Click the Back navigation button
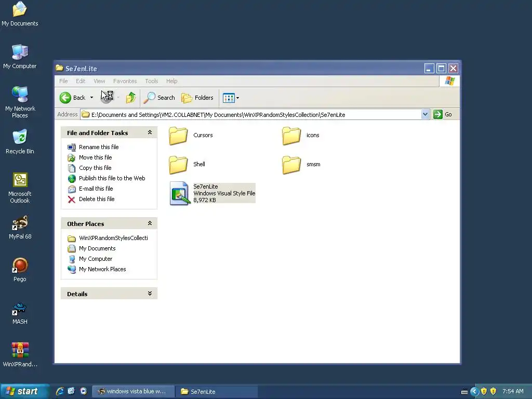The width and height of the screenshot is (532, 399). 73,98
